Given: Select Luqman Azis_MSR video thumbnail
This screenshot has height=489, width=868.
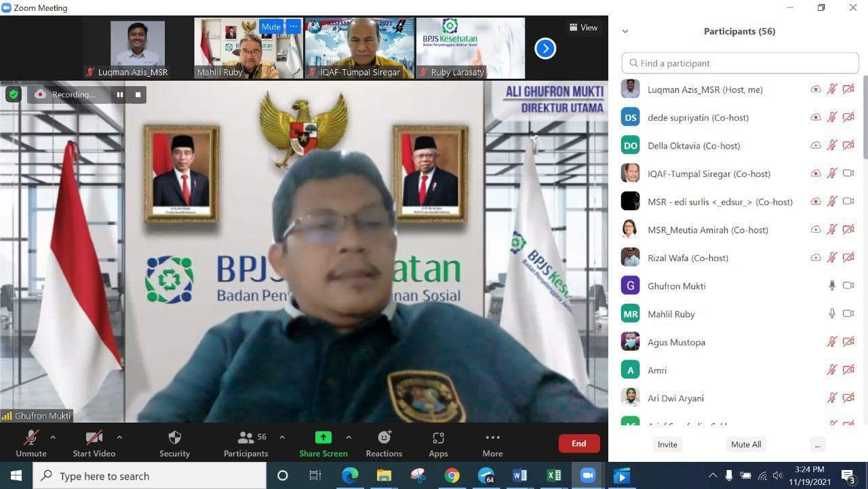Looking at the screenshot, I should coord(137,48).
